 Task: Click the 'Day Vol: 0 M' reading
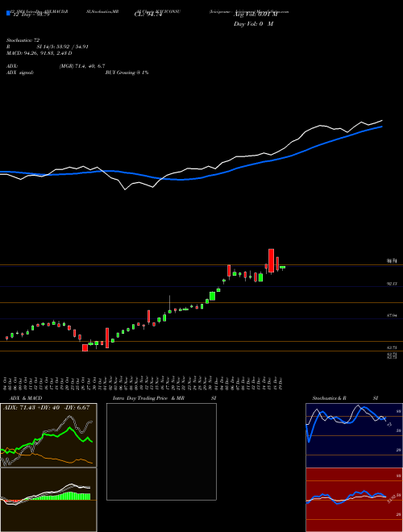(253, 24)
